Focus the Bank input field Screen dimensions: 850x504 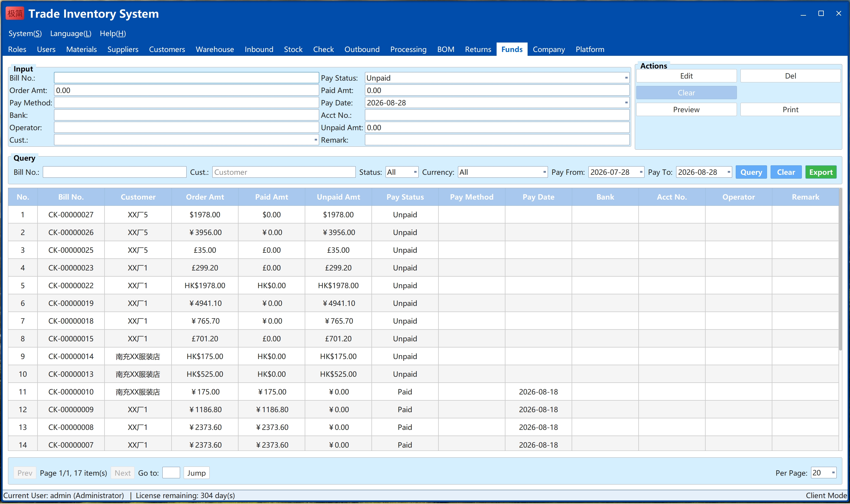tap(186, 115)
